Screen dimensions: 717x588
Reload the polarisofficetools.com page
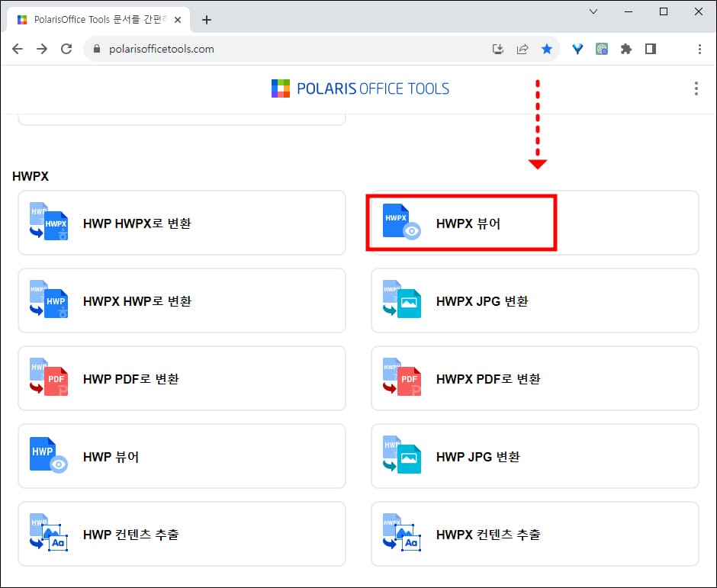click(x=66, y=49)
